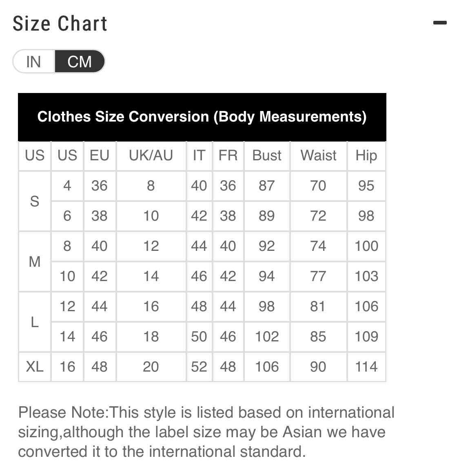The height and width of the screenshot is (476, 459).
Task: Select the CM unit toggle
Action: 80,62
